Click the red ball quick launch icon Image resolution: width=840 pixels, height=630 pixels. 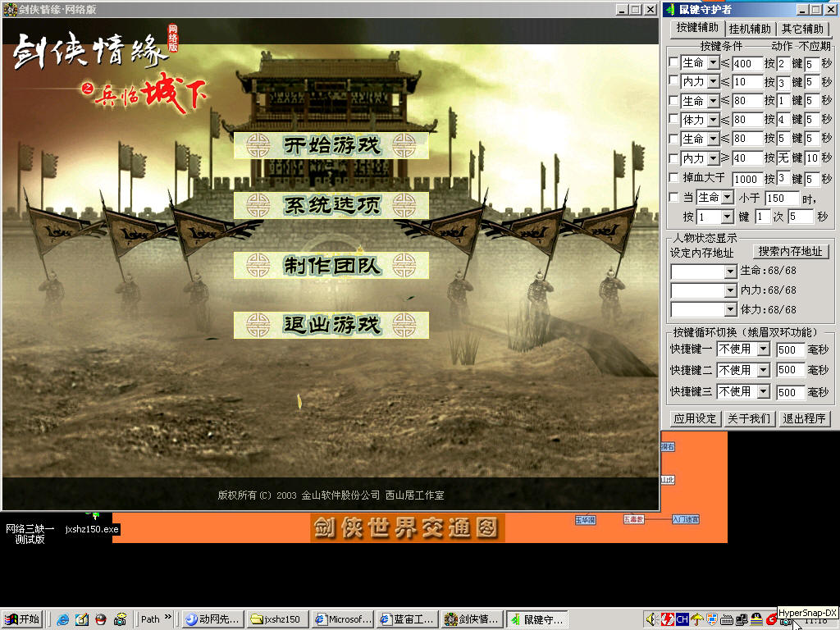[x=100, y=619]
